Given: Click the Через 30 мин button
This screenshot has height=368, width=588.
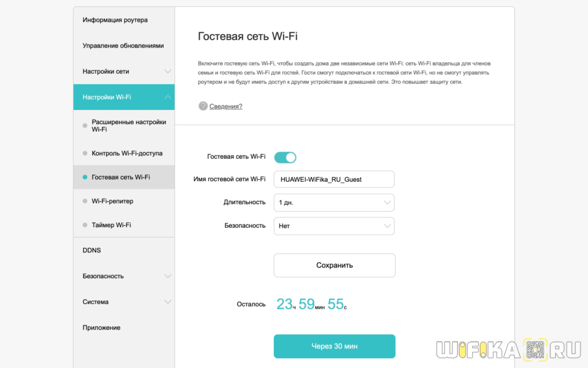Looking at the screenshot, I should click(x=334, y=346).
